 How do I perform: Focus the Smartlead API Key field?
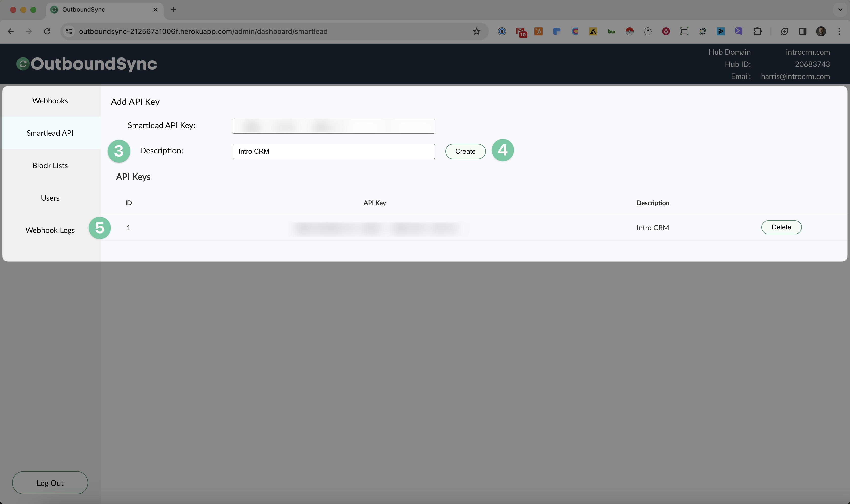(x=334, y=126)
